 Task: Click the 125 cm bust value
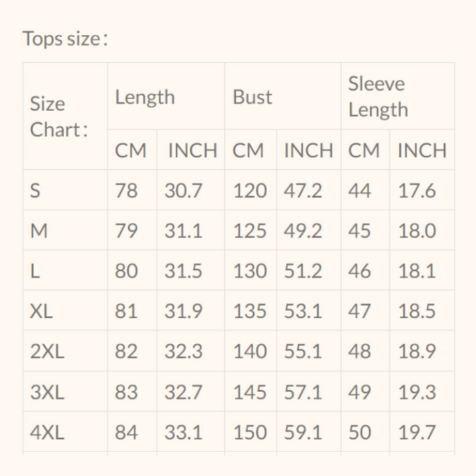pyautogui.click(x=249, y=231)
